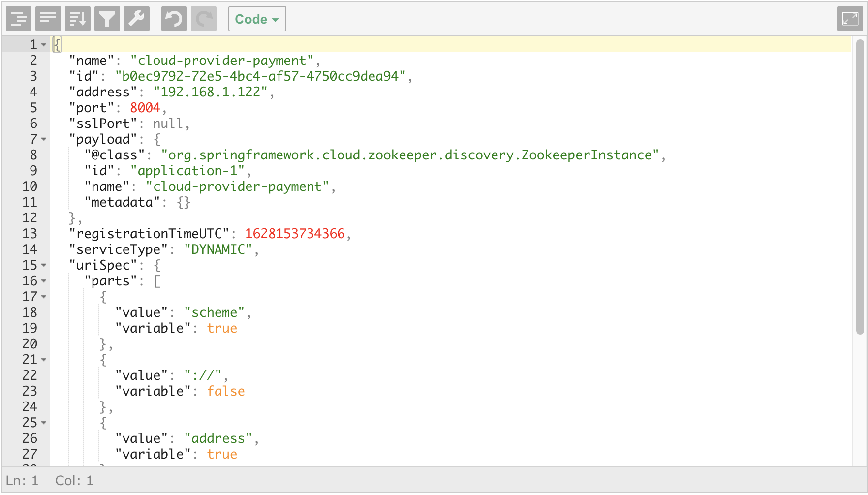
Task: Fold the parts array at line 16
Action: (x=44, y=281)
